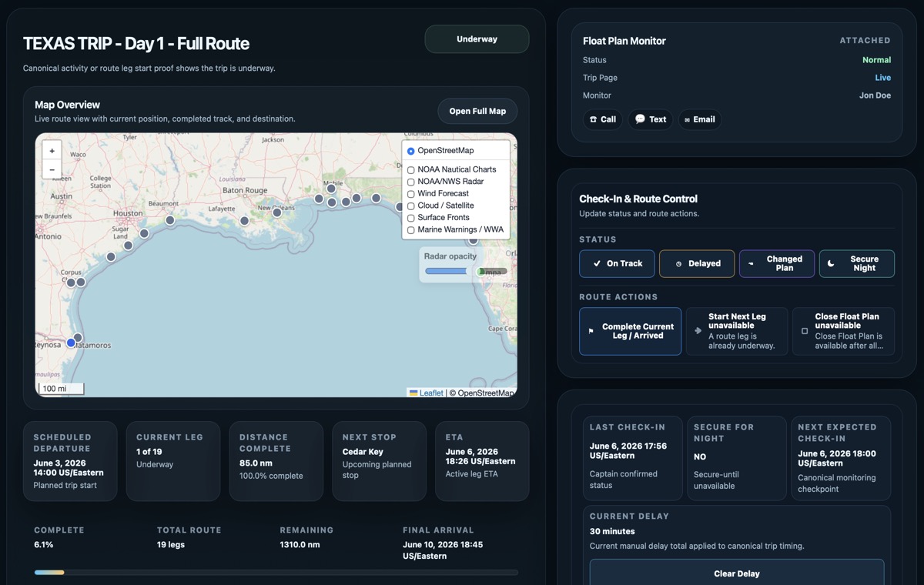Click the Underway status badge
The width and height of the screenshot is (924, 585).
point(477,39)
